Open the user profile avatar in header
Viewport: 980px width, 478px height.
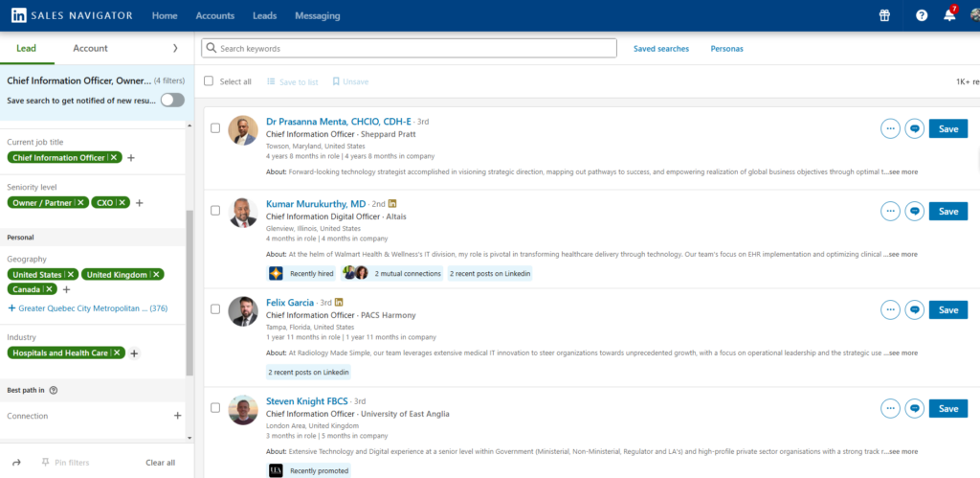[x=975, y=15]
